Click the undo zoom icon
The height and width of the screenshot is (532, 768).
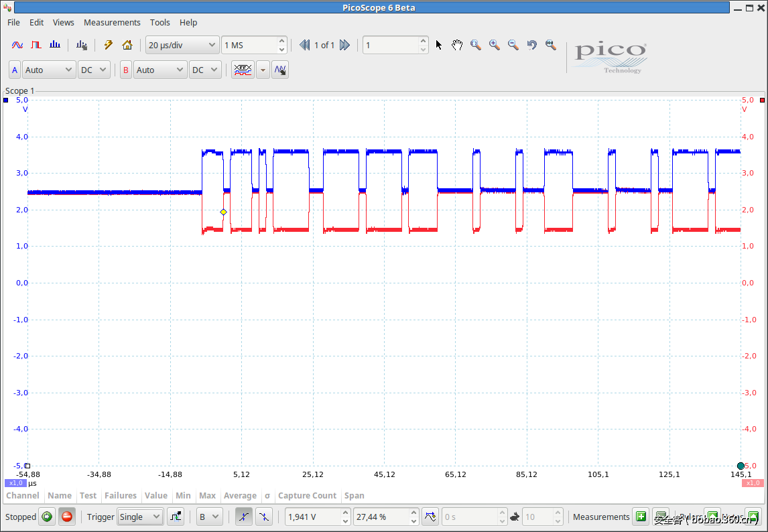click(532, 45)
